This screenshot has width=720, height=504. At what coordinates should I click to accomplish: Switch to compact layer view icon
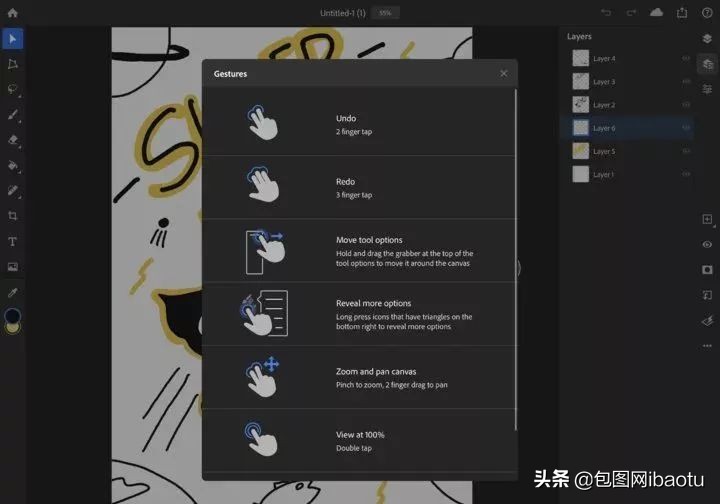707,39
